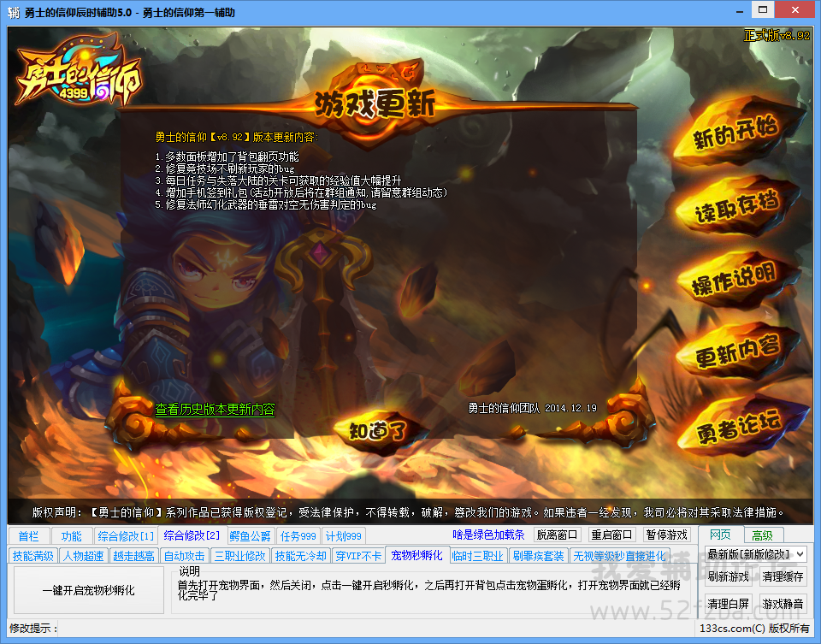Open the 鳄鱼公爵 tab

pos(250,535)
